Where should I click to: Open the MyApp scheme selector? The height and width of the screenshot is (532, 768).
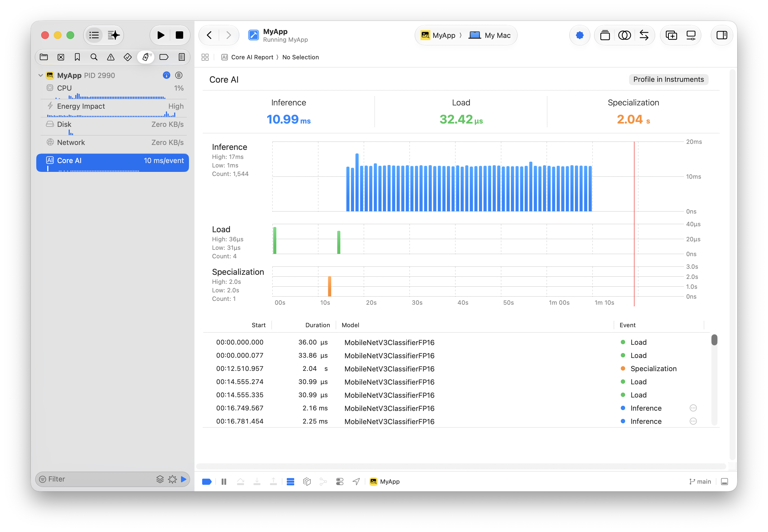click(x=438, y=35)
